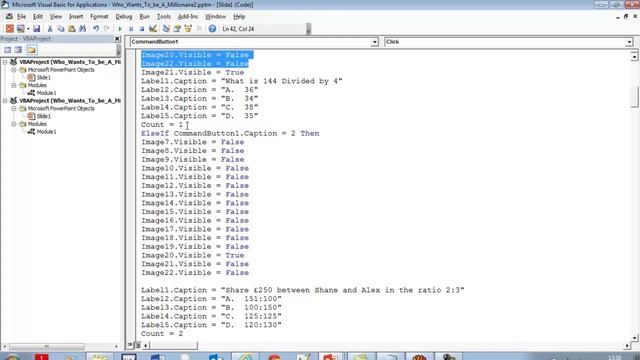Click the 'What is 144 Divided by 4' line
This screenshot has height=360, width=640.
[242, 81]
